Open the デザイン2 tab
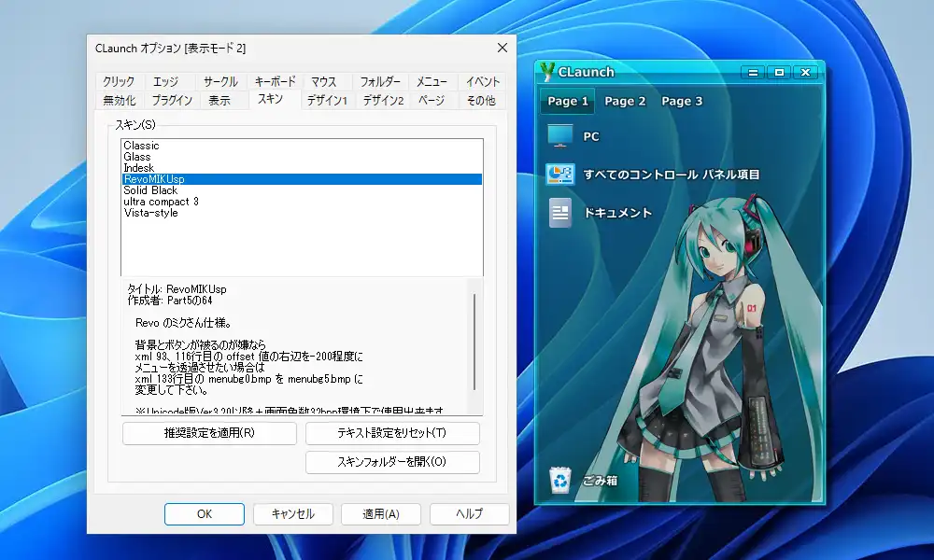Image resolution: width=934 pixels, height=560 pixels. pos(383,101)
